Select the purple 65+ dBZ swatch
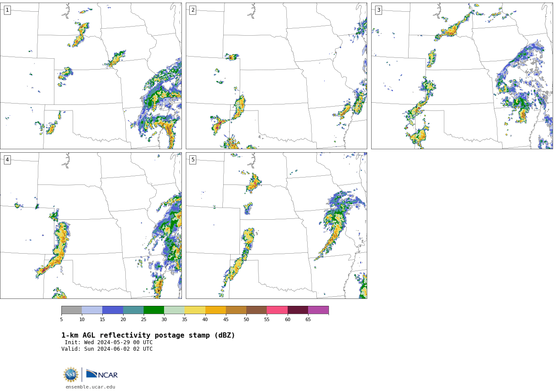557x392 pixels. pyautogui.click(x=318, y=310)
